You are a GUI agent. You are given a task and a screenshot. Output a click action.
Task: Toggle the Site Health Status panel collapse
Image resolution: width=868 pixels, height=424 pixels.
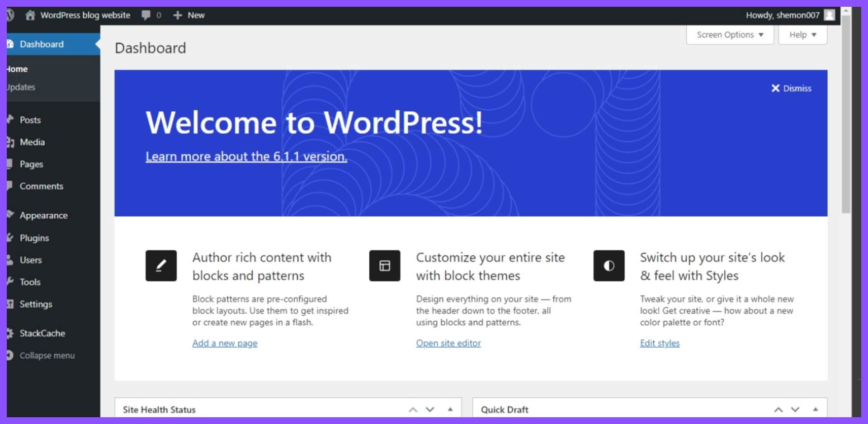[450, 410]
